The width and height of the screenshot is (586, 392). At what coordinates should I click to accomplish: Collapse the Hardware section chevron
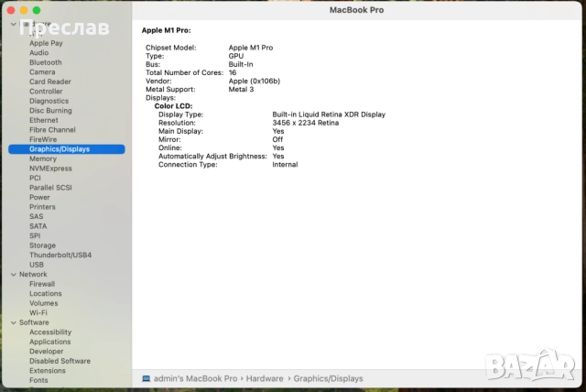coord(14,25)
